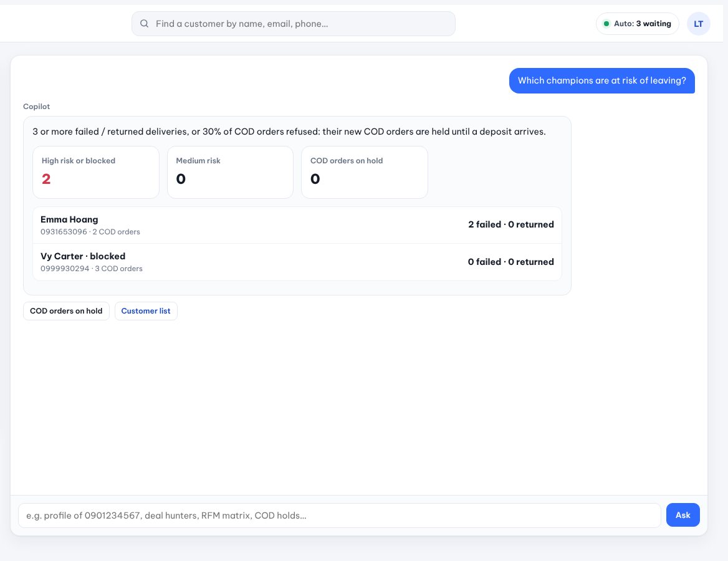Open the Customer list link chip
Image resolution: width=728 pixels, height=561 pixels.
pos(146,311)
